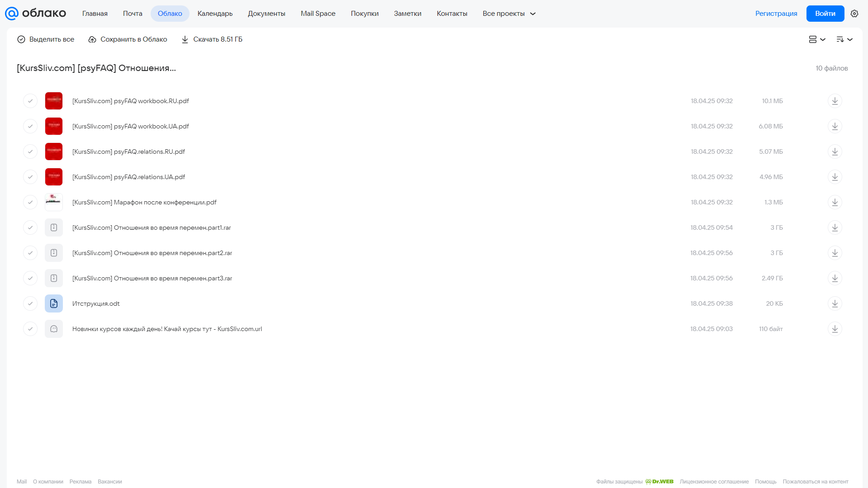Open psyFAQ.relations.RU.pdf red thumbnail
The height and width of the screenshot is (488, 868).
54,152
